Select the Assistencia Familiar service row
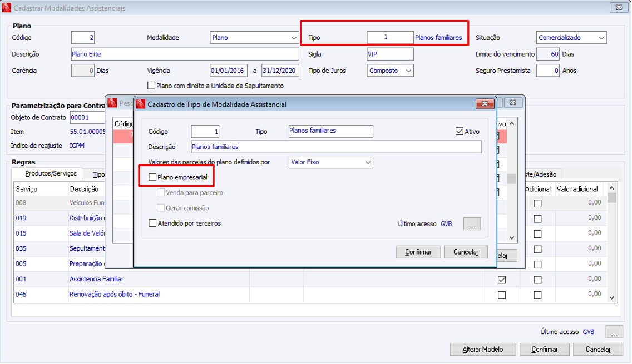 pos(309,279)
